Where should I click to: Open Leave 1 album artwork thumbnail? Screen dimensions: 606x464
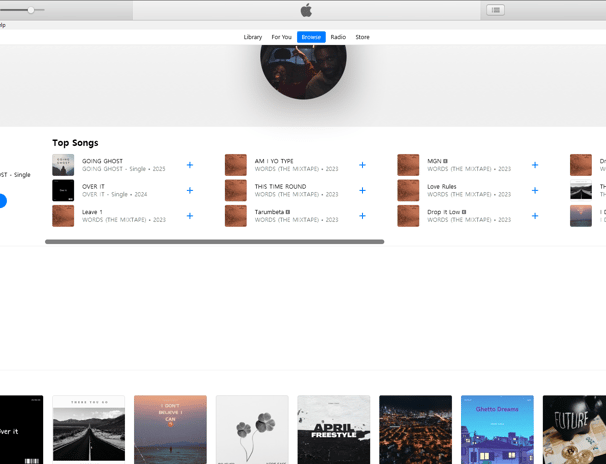coord(63,216)
